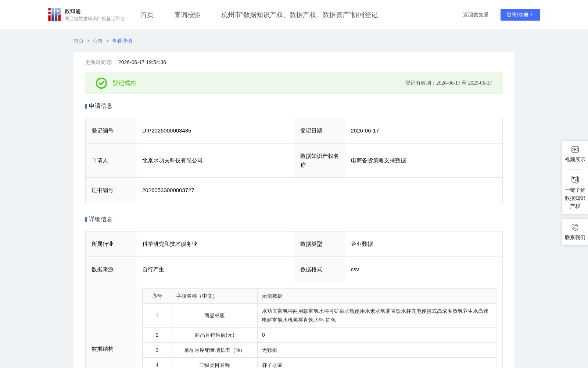Click the 商品月销售额(元) field cell
The width and height of the screenshot is (588, 368).
[x=215, y=335]
